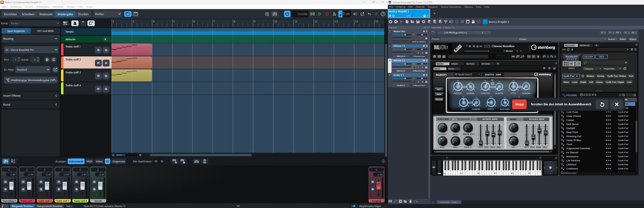Open the 02 - Vienna Ensemble Pro dropdown
Image resolution: width=644 pixels, height=208 pixels.
(31, 50)
